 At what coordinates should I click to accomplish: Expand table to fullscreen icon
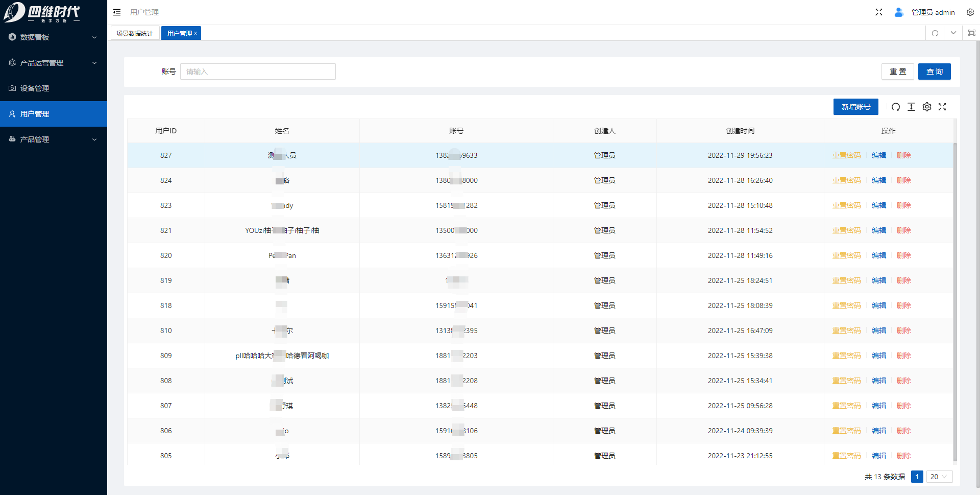pos(942,107)
